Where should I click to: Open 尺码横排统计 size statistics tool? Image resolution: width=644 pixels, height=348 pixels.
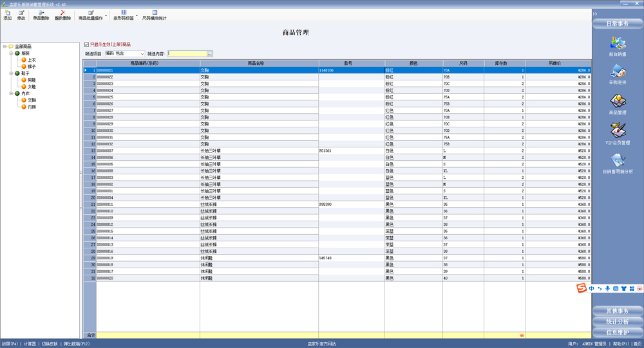[155, 15]
